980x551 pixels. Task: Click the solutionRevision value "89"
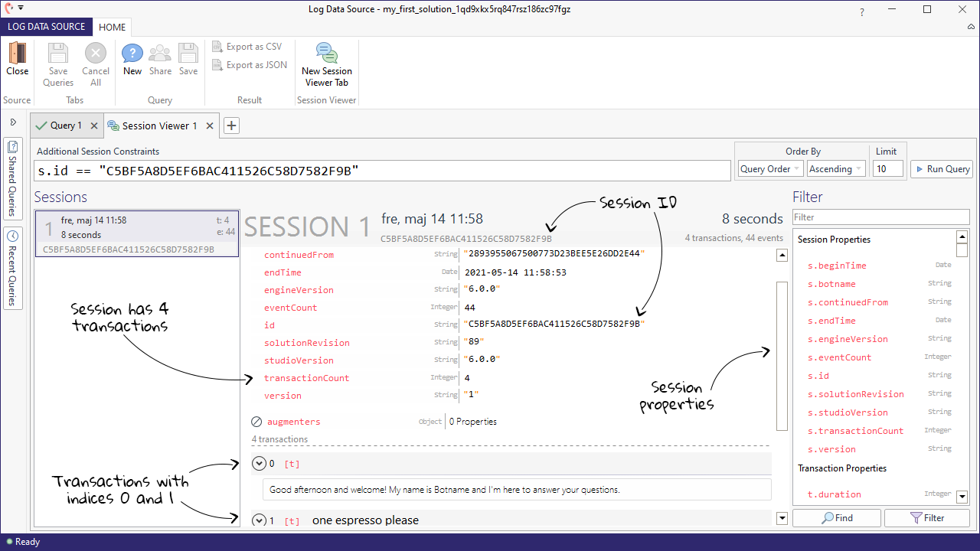[x=473, y=343]
